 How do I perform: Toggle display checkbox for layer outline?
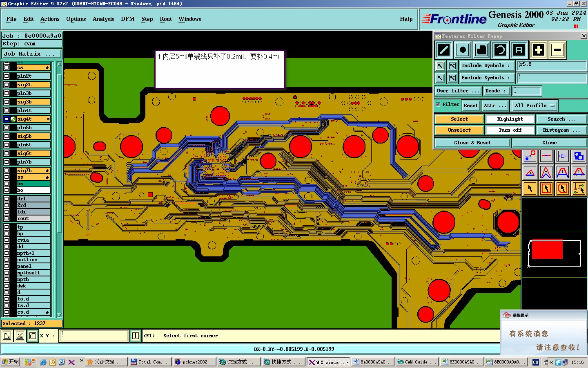pyautogui.click(x=7, y=260)
